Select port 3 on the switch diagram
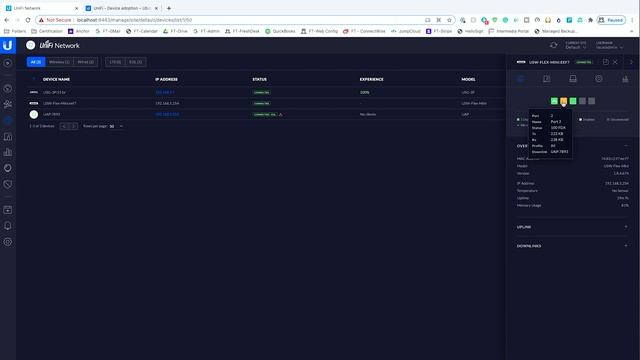 (x=573, y=101)
